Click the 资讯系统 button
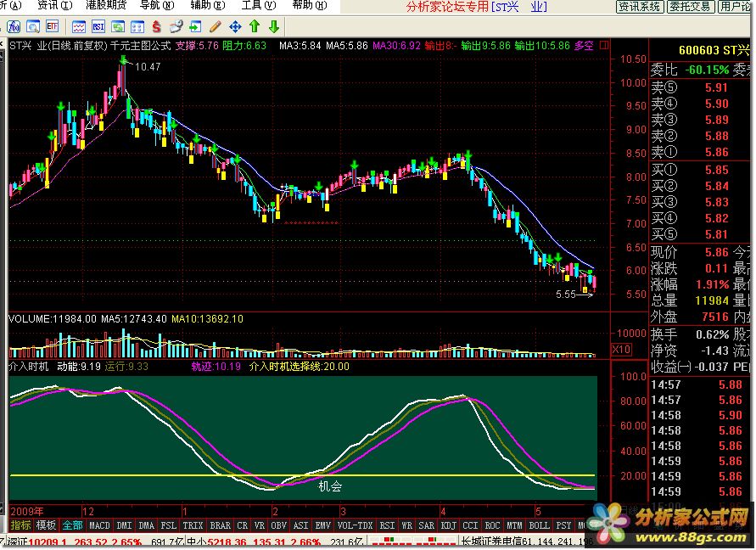Viewport: 756px width, 550px height. tap(640, 6)
